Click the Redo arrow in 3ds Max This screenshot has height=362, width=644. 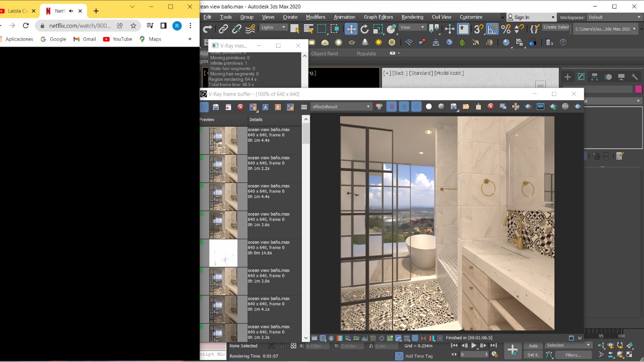click(207, 29)
